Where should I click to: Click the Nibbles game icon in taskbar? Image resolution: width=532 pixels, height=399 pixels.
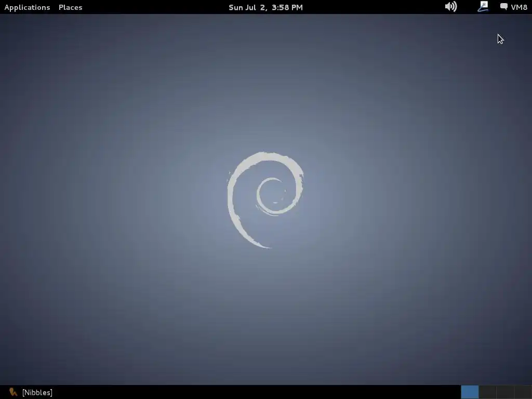coord(13,392)
